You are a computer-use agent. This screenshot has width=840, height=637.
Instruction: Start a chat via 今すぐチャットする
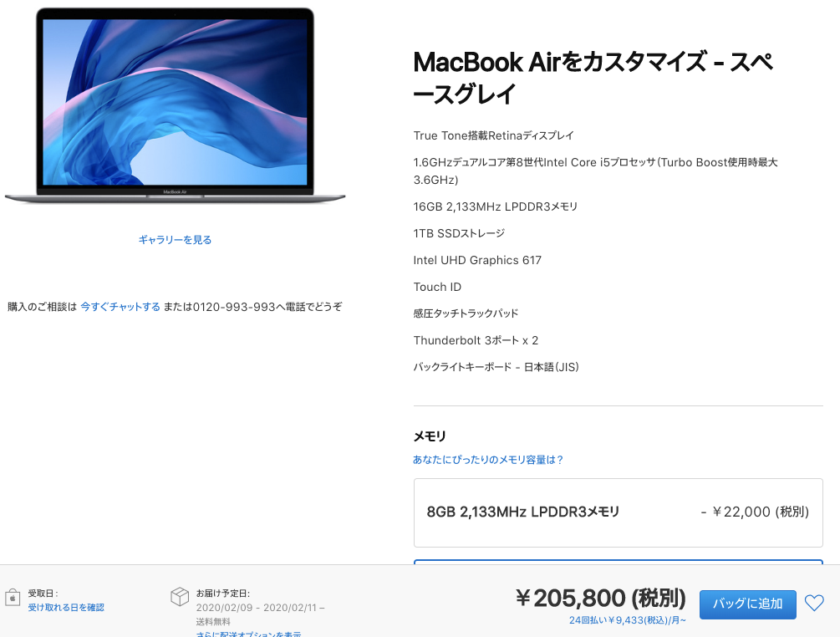click(x=120, y=307)
